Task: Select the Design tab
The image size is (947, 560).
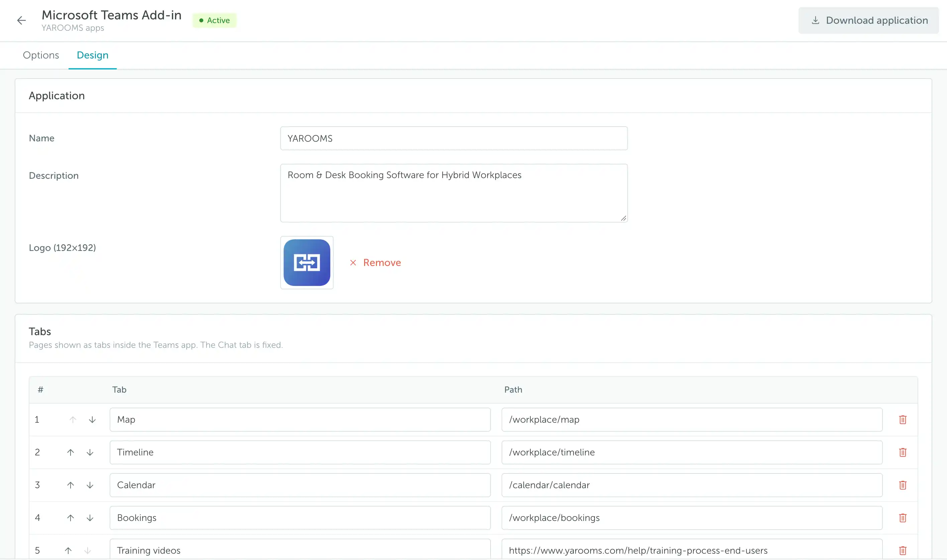Action: click(93, 55)
